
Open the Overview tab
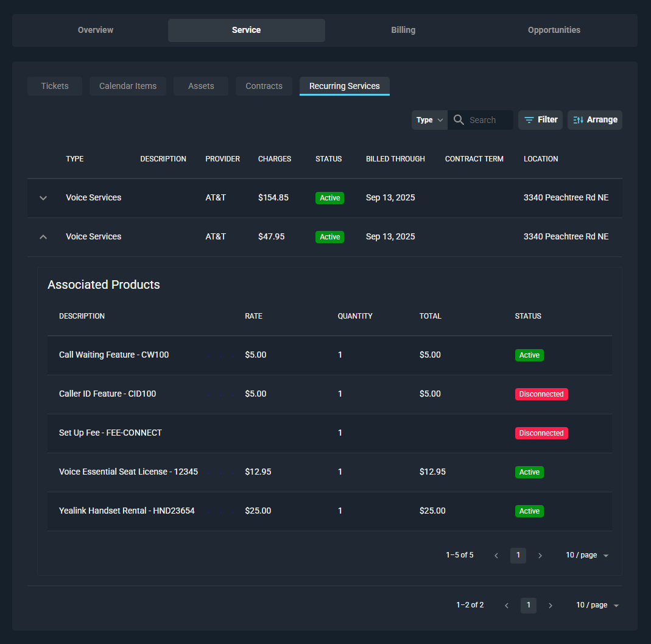pyautogui.click(x=96, y=30)
